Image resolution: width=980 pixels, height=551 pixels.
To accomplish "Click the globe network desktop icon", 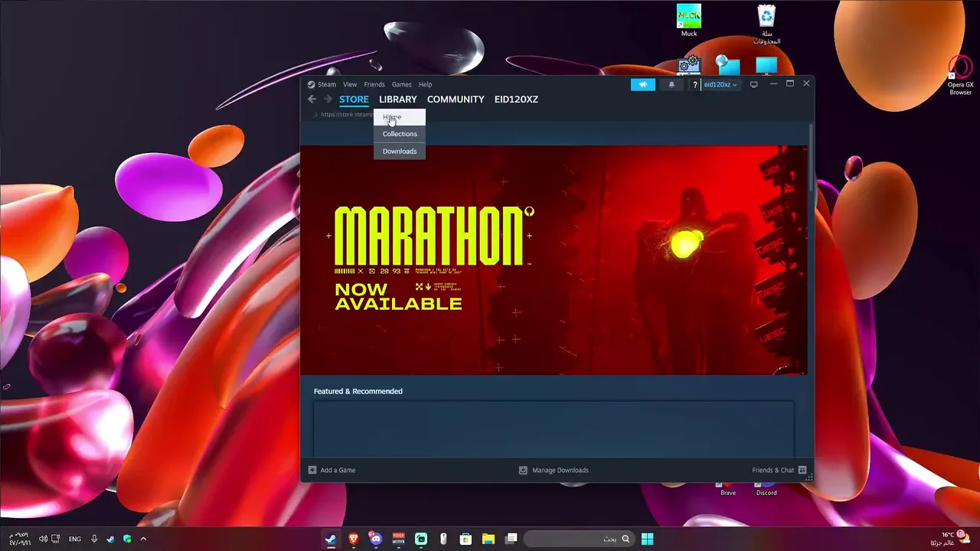I will click(x=727, y=65).
